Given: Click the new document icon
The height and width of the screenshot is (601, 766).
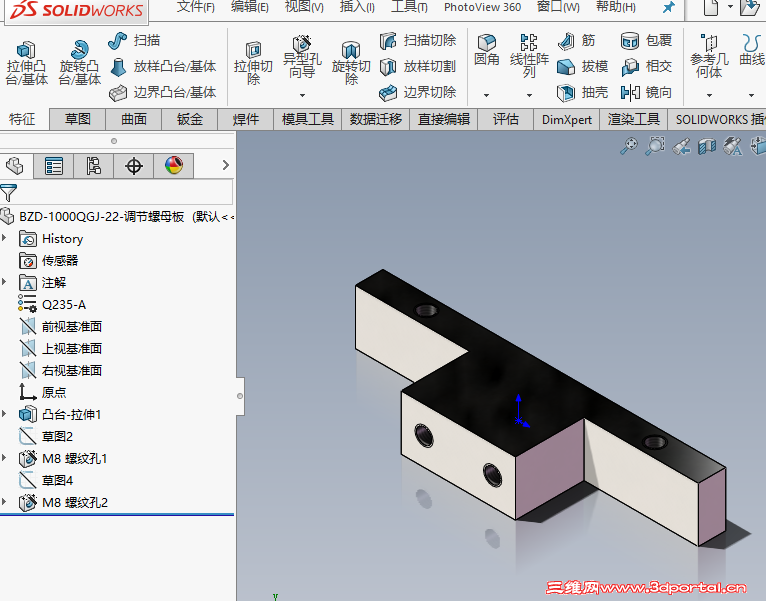Looking at the screenshot, I should [711, 7].
